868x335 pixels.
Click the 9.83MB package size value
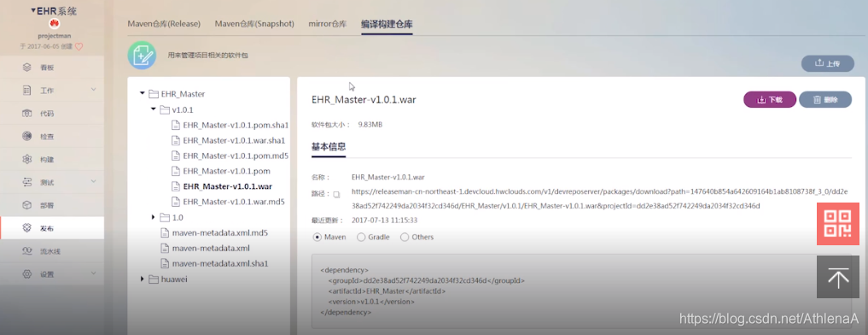370,125
